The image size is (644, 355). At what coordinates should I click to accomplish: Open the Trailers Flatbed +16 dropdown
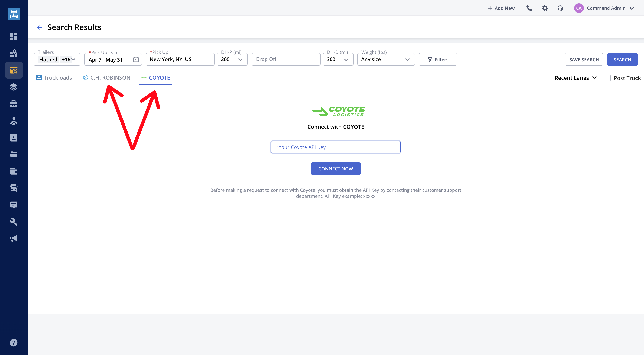tap(57, 59)
